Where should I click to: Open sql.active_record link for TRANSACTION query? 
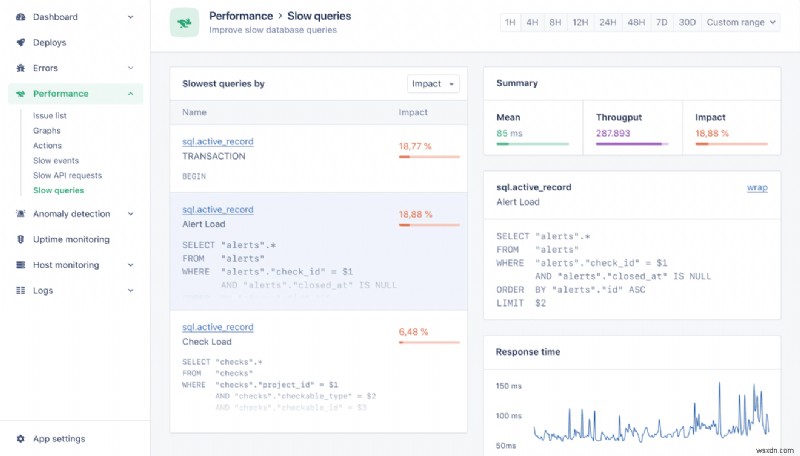point(218,142)
